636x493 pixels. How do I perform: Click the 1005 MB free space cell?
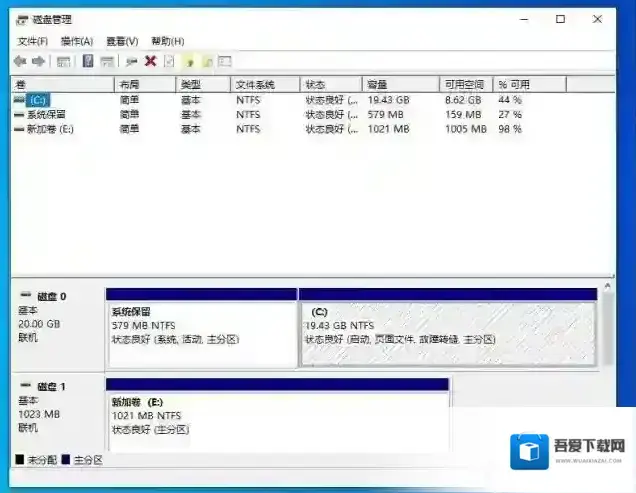[466, 129]
